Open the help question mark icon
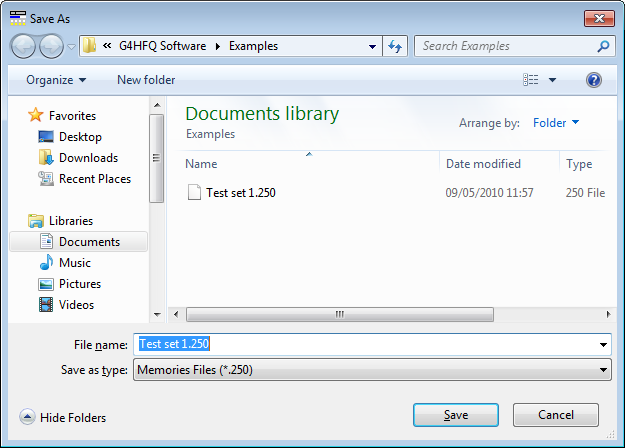Viewport: 625px width, 448px height. point(593,80)
